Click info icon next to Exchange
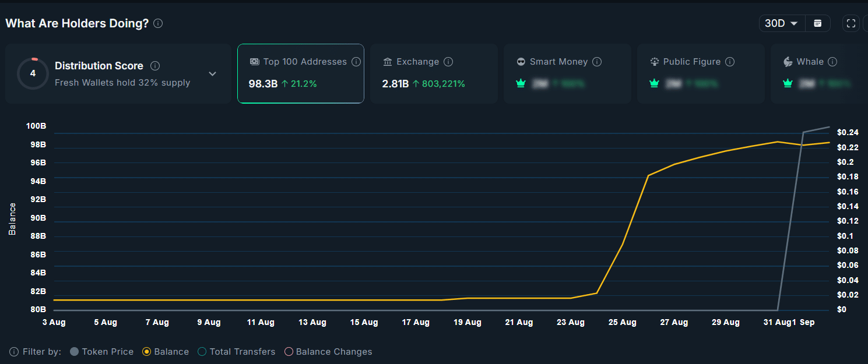Viewport: 868px width, 364px height. [x=448, y=62]
